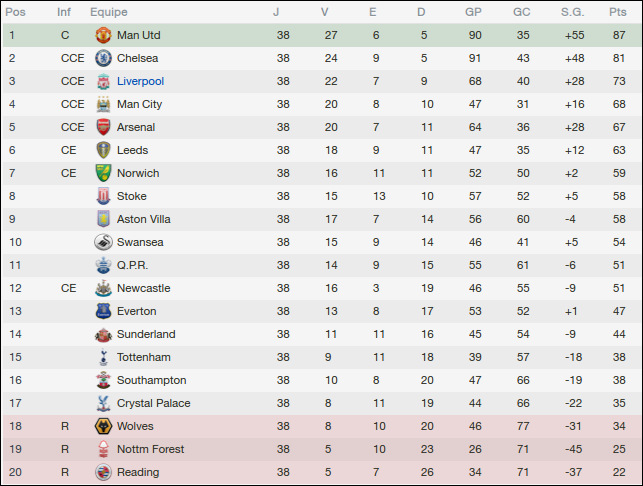
Task: Click the Wolves club badge
Action: click(103, 426)
